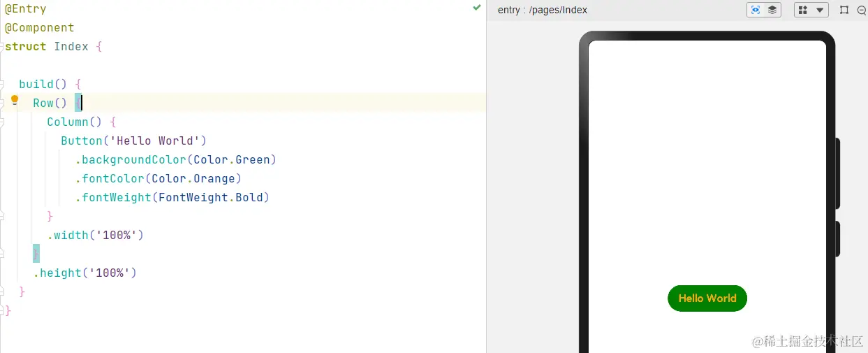Zoom out the preview with magnifier icon
868x353 pixels.
(862, 10)
